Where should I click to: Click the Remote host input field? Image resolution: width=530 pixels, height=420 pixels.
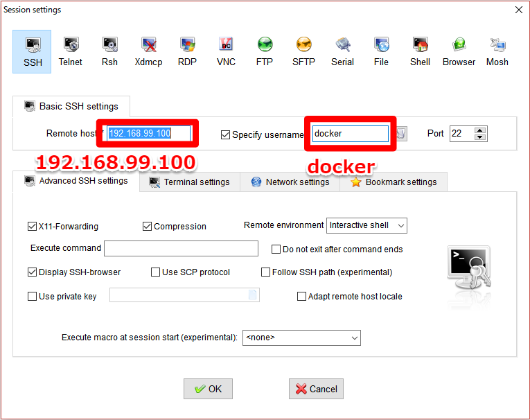pos(149,133)
